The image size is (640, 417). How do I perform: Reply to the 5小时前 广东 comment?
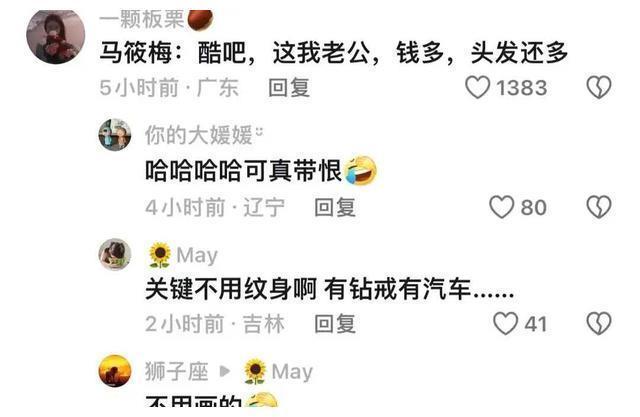pos(289,88)
